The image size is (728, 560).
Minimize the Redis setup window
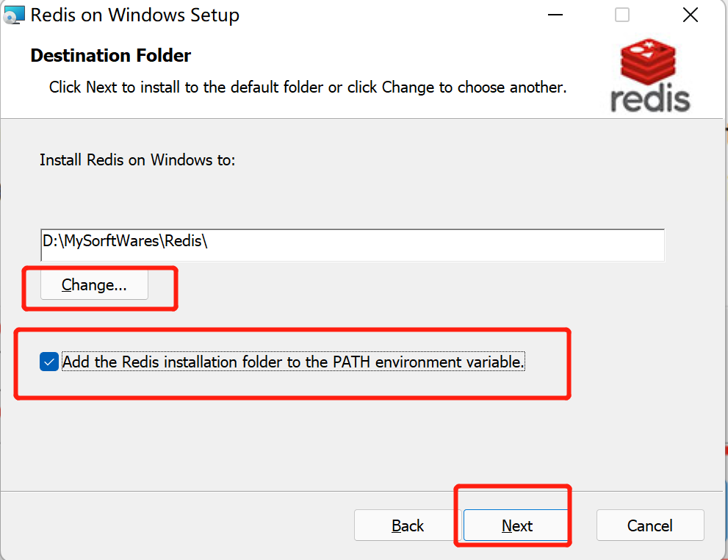555,15
